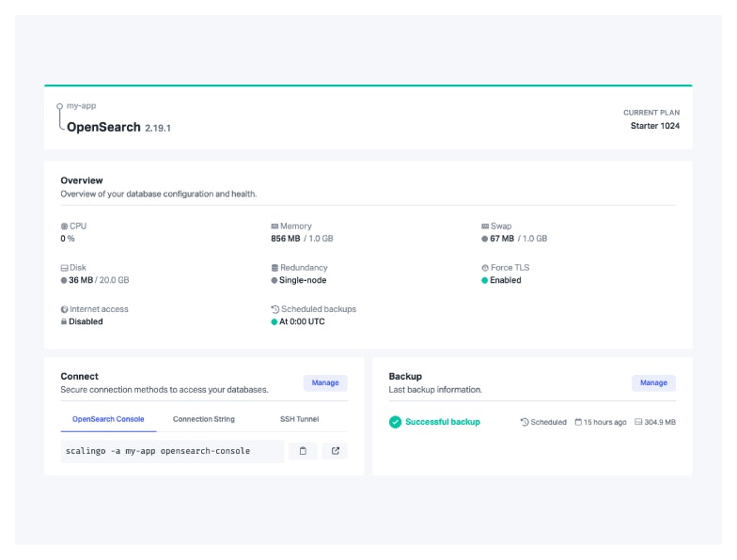Switch to the Connection String tab

tap(203, 419)
